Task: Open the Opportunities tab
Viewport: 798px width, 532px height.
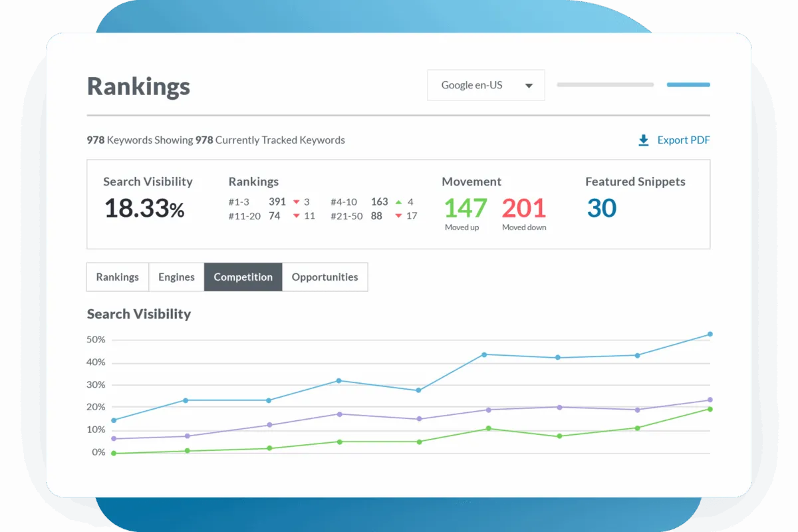Action: [325, 277]
